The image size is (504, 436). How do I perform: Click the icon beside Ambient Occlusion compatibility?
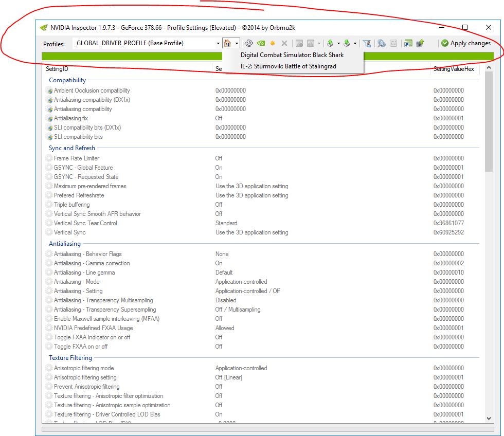coord(49,90)
